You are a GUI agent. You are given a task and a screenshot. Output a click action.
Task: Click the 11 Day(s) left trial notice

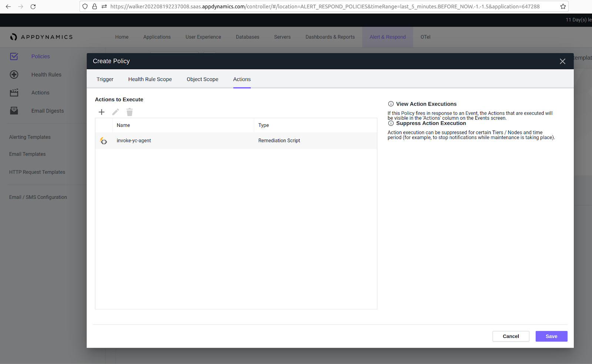point(579,20)
